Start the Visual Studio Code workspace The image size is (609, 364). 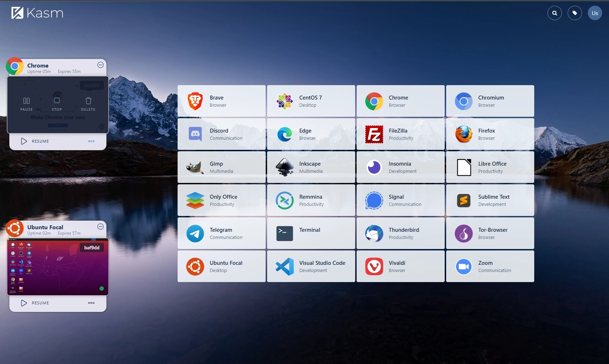click(311, 266)
